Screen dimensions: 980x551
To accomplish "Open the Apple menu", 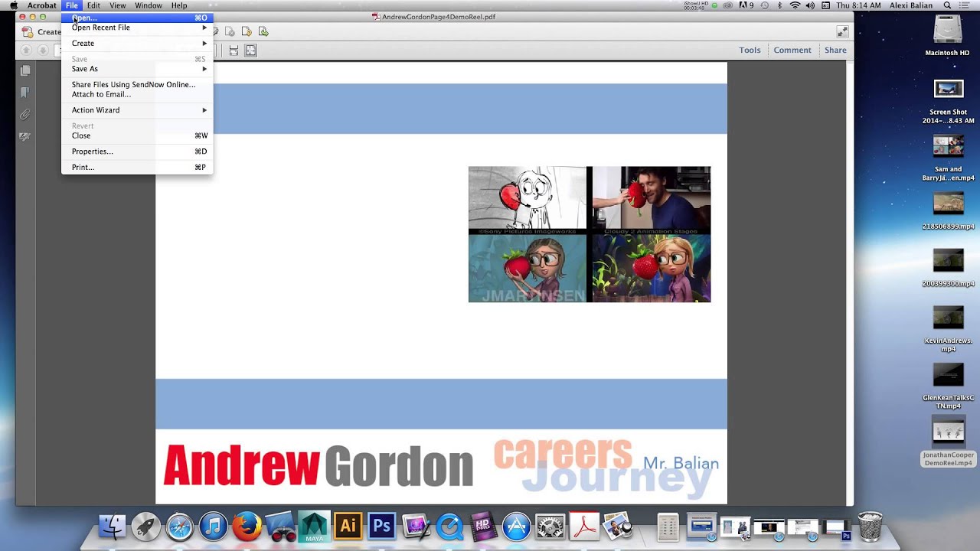I will tap(13, 5).
